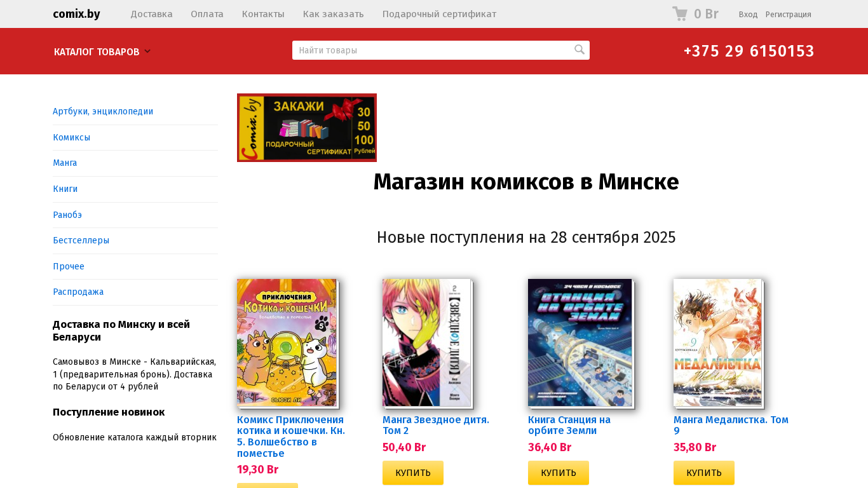The width and height of the screenshot is (868, 488).
Task: Click Купить under Станция на орбите Земли
Action: tap(559, 473)
